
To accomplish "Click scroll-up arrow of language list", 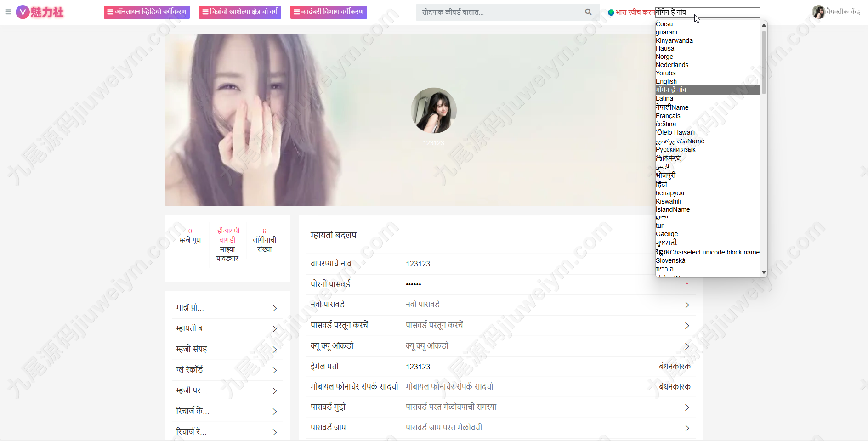I will (x=764, y=25).
